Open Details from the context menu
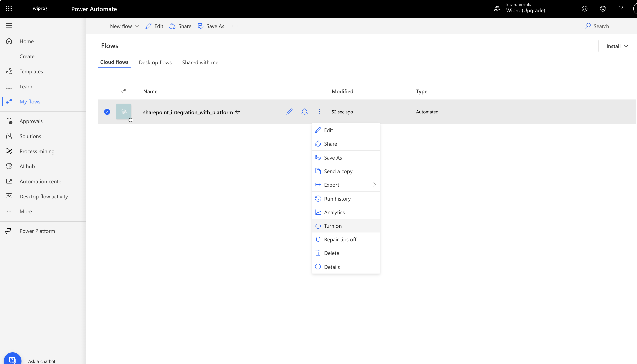This screenshot has width=637, height=364. 346,267
